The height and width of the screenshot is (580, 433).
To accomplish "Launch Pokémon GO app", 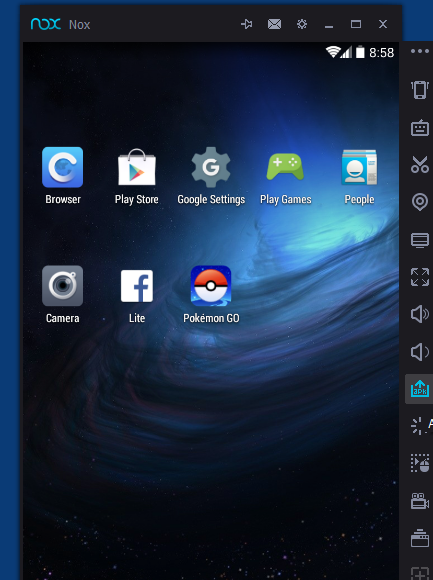I will 211,286.
